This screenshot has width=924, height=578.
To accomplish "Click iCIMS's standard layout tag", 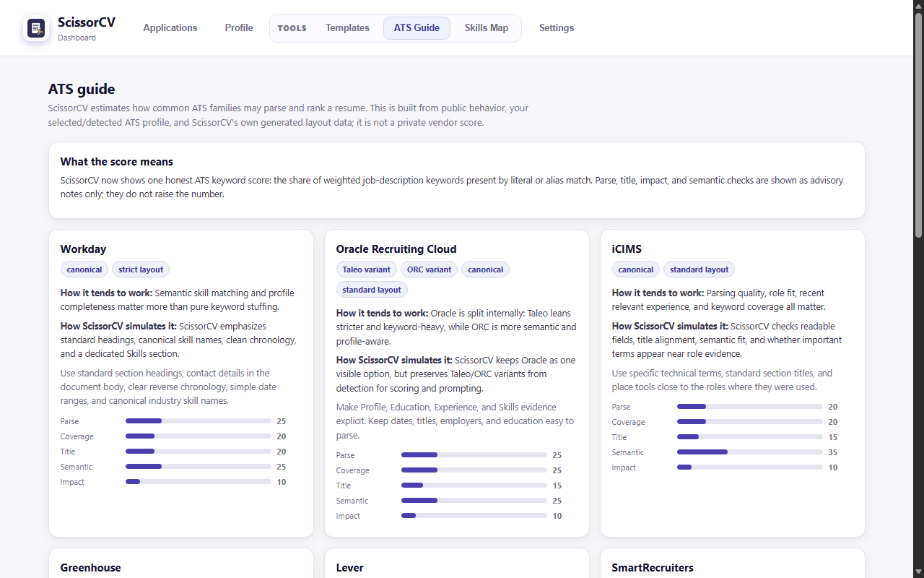I will pyautogui.click(x=699, y=269).
